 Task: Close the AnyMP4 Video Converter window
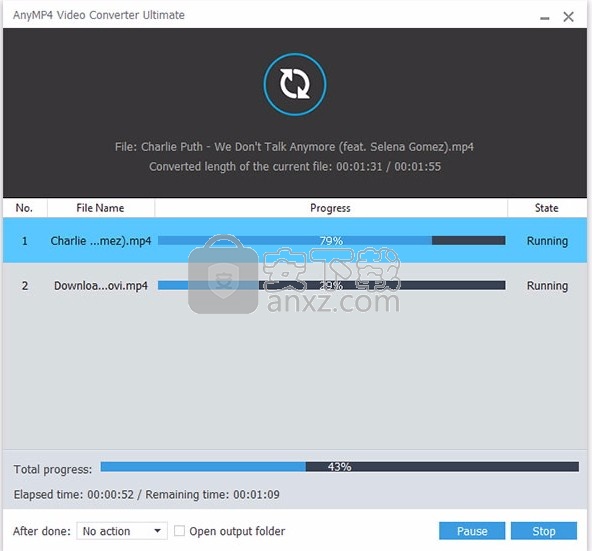coord(568,17)
